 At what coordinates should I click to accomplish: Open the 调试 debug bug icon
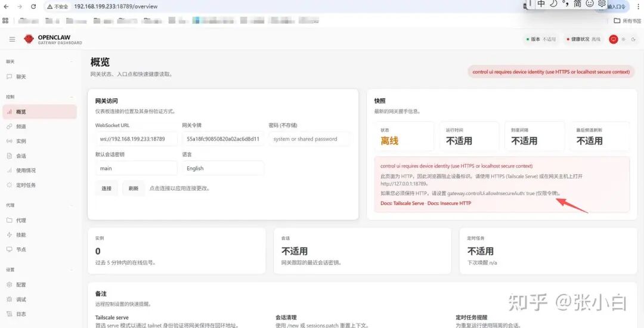(10, 300)
